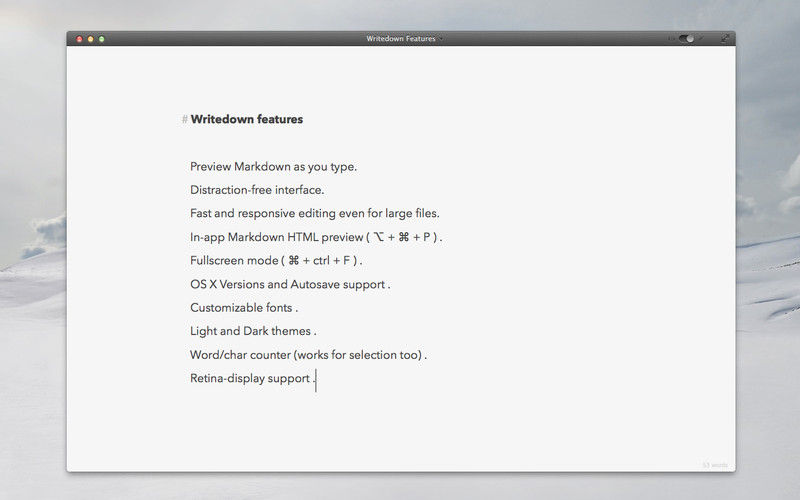Click the 'Word/char counter' line
The width and height of the screenshot is (800, 500).
click(x=309, y=355)
